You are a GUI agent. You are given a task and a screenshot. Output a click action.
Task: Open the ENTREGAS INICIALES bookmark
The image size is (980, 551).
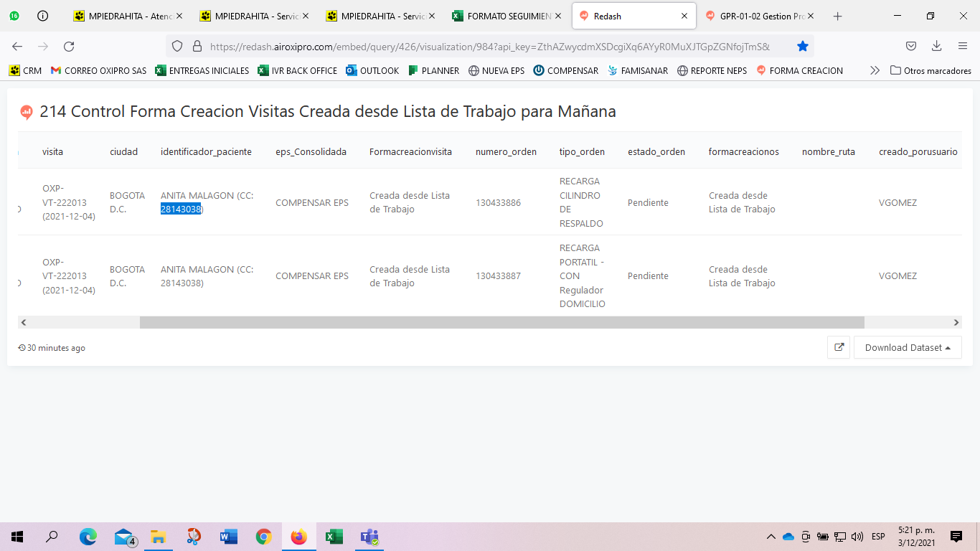[202, 70]
